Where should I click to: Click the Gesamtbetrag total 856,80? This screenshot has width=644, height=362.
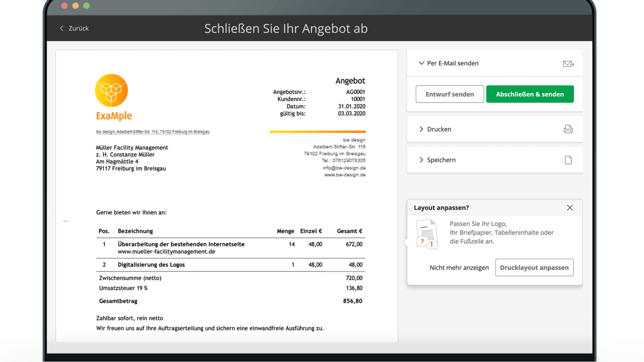pos(352,301)
